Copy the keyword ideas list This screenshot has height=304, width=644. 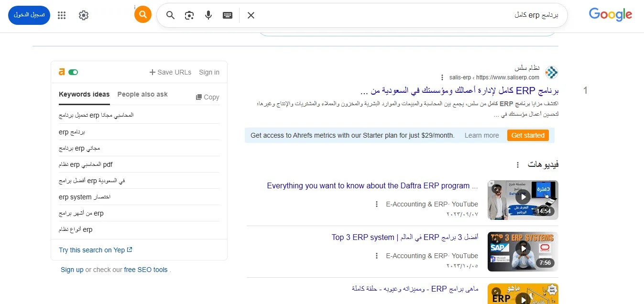207,97
